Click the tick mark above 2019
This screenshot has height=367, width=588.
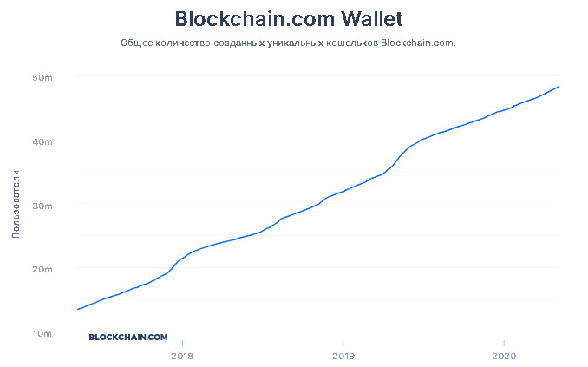click(x=343, y=343)
